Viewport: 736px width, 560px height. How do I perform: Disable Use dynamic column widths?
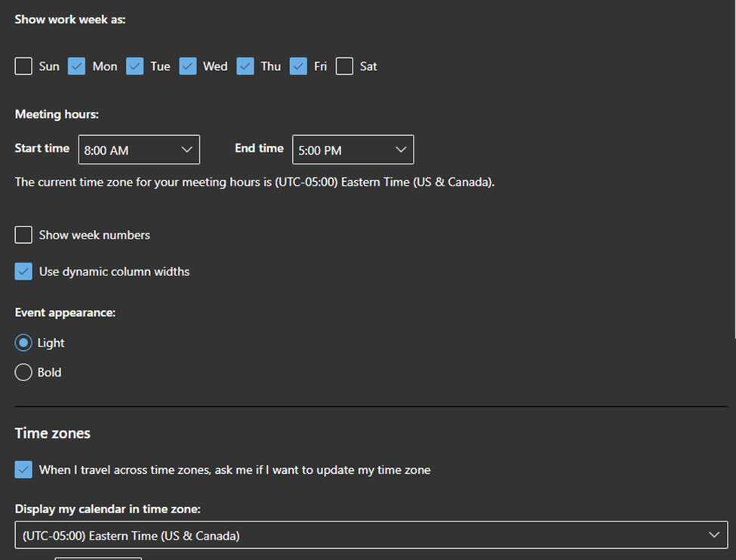(23, 271)
